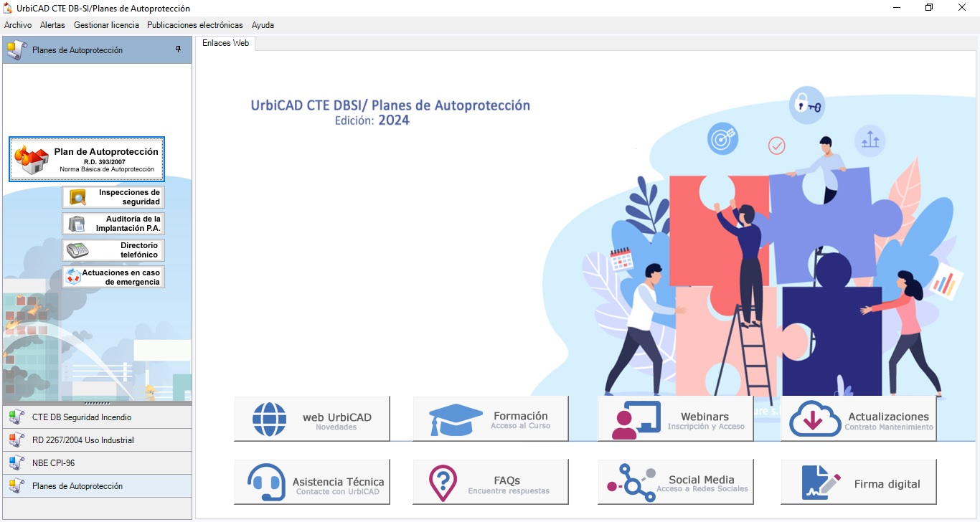Click the CTE DB Seguridad Incendio icon
The image size is (980, 522).
click(x=17, y=417)
